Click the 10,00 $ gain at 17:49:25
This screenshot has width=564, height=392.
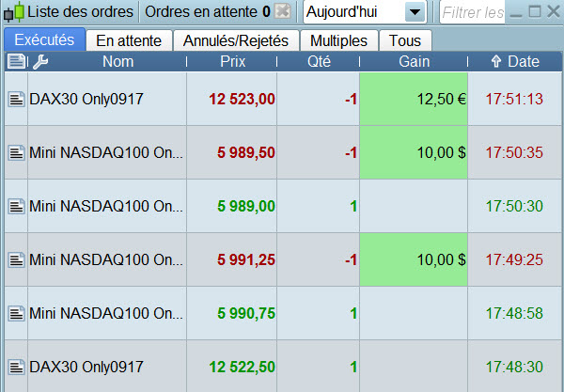tap(414, 259)
